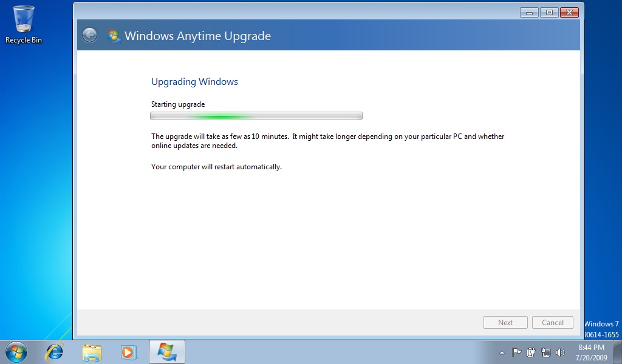The width and height of the screenshot is (622, 364).
Task: Launch Internet Explorer from the taskbar
Action: tap(54, 352)
